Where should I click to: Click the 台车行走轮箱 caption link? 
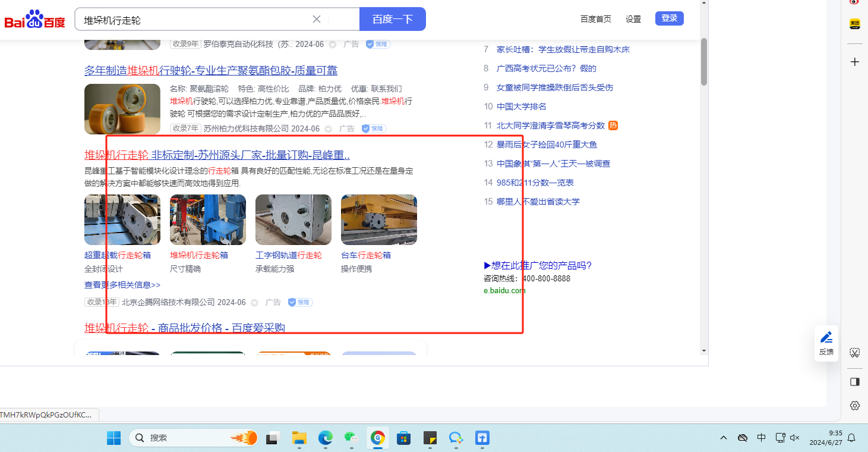click(x=366, y=255)
